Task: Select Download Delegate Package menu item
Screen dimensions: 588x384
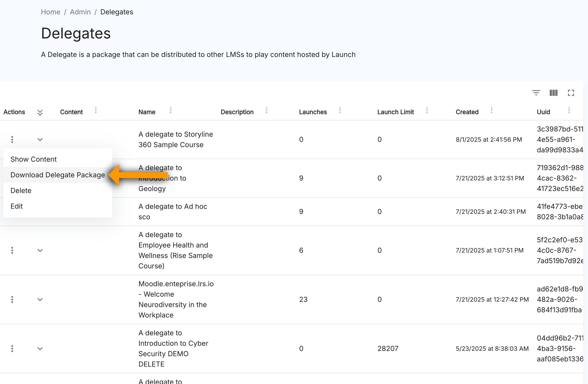Action: point(58,175)
